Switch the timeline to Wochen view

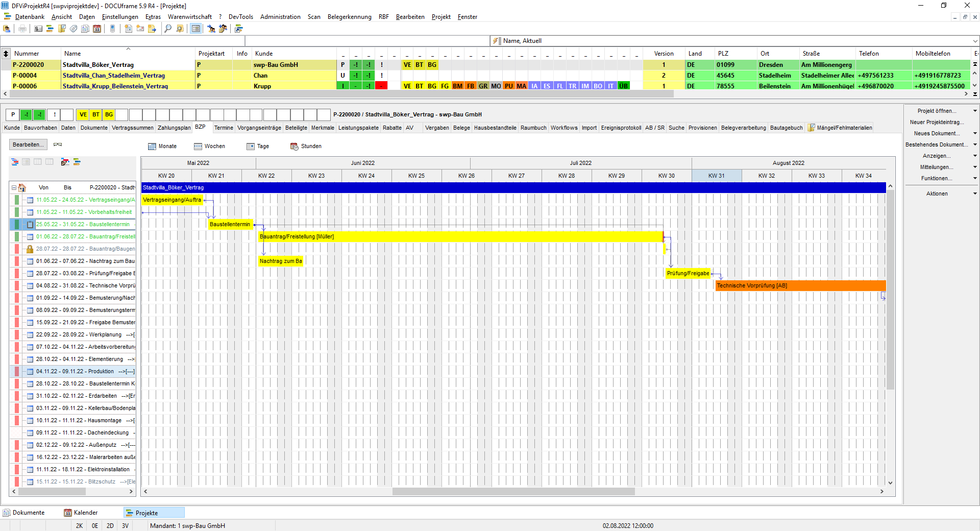click(209, 146)
